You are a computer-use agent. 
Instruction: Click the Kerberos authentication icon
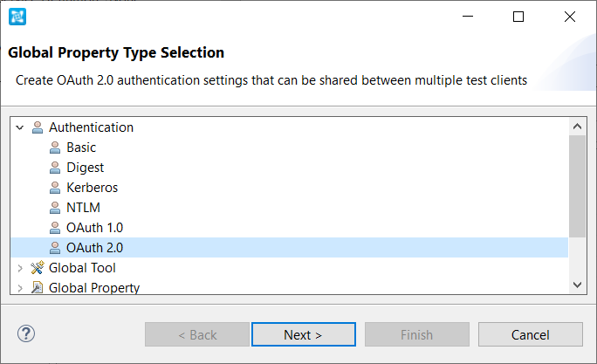coord(55,188)
